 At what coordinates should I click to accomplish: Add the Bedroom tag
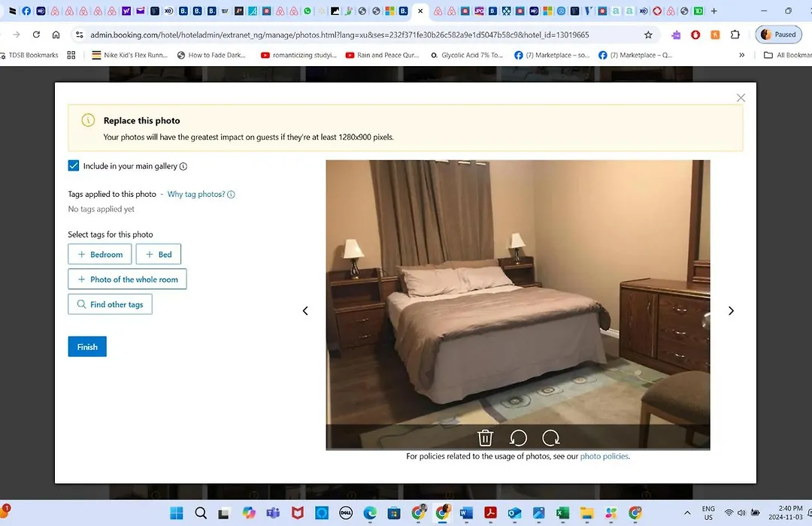100,254
